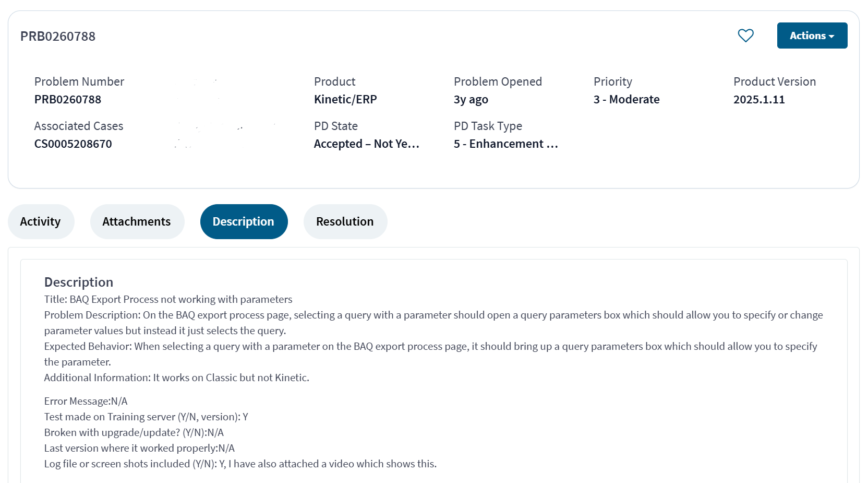Click the truncated PD State value
Image resolution: width=868 pixels, height=483 pixels.
366,144
